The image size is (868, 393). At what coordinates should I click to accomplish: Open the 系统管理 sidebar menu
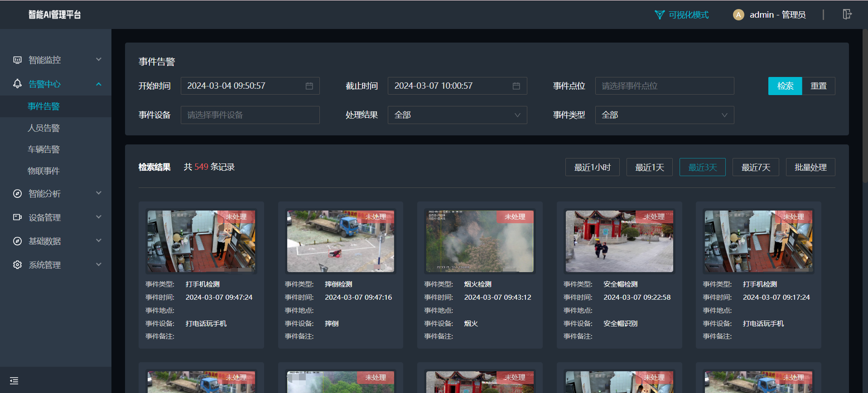tap(56, 265)
